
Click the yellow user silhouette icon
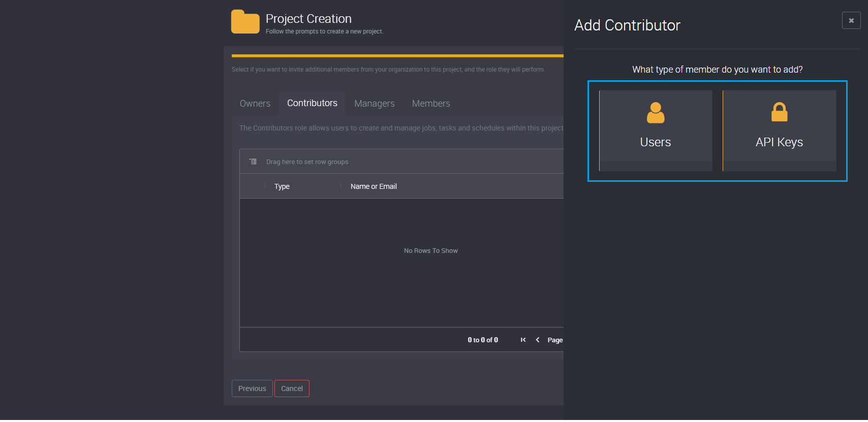coord(656,113)
